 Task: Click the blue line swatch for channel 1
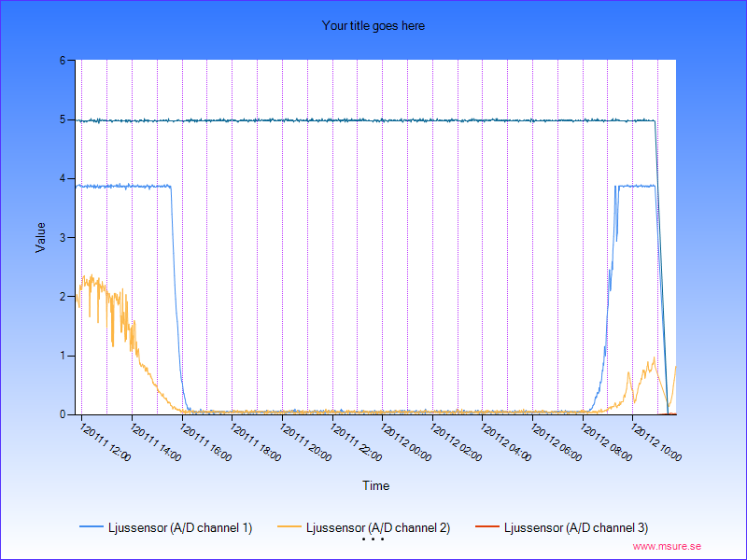coord(92,528)
